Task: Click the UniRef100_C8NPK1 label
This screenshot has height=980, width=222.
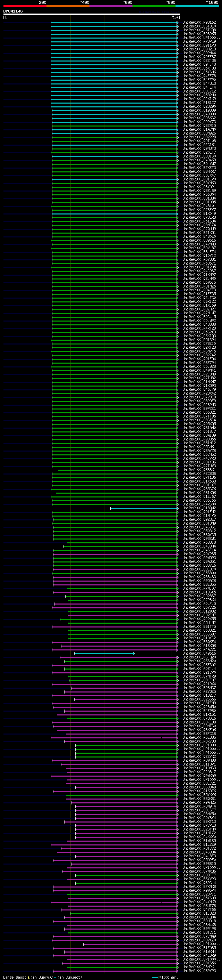Action: point(199,967)
